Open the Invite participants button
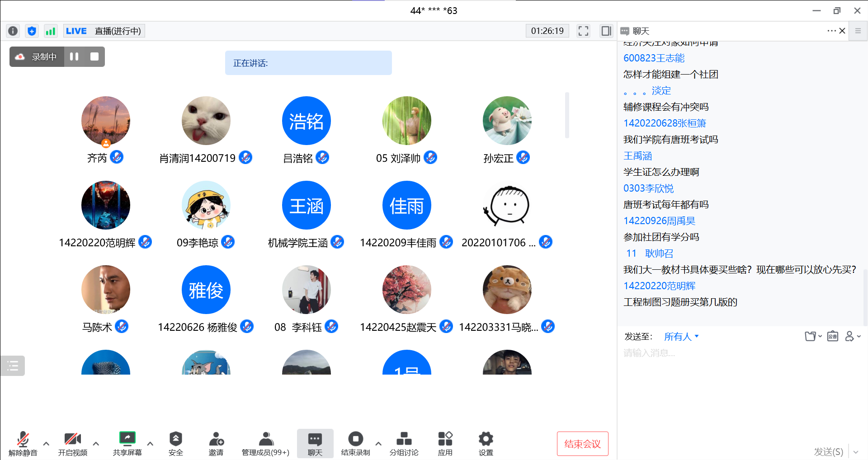Image resolution: width=868 pixels, height=460 pixels. click(x=216, y=443)
